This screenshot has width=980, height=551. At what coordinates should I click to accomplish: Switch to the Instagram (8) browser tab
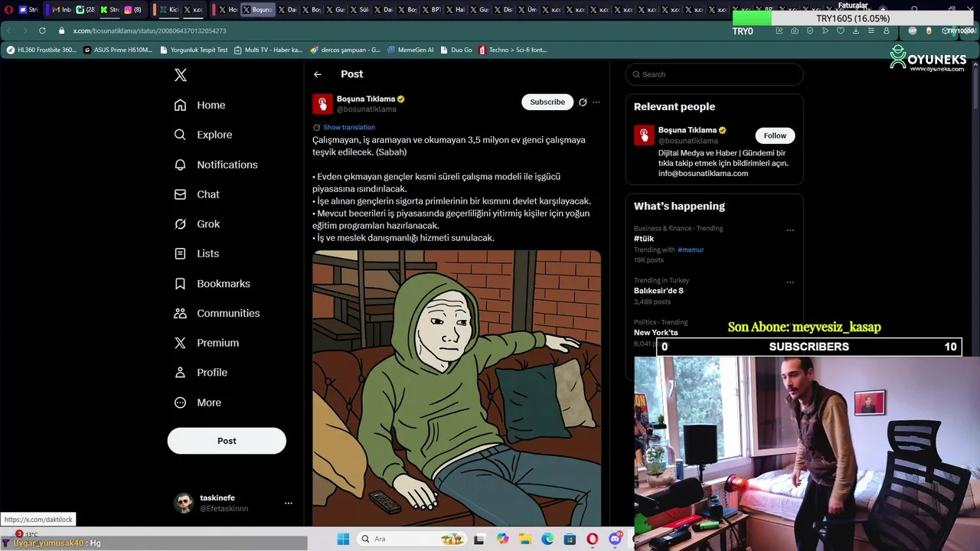click(x=132, y=10)
